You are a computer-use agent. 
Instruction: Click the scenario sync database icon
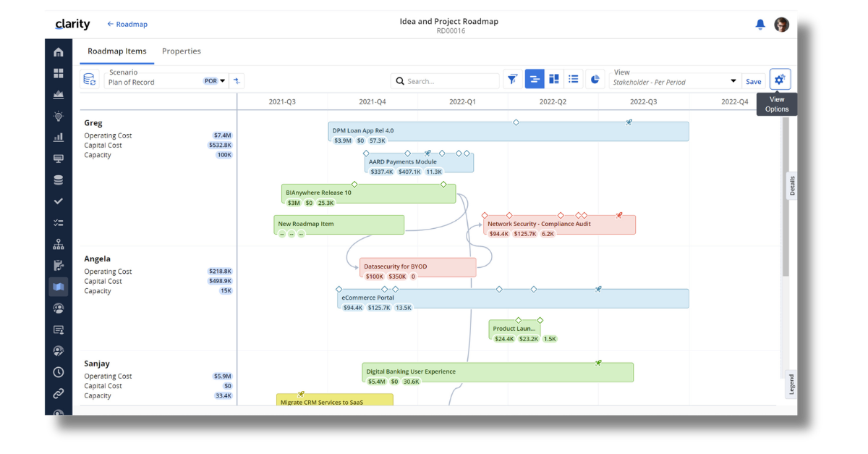tap(90, 80)
